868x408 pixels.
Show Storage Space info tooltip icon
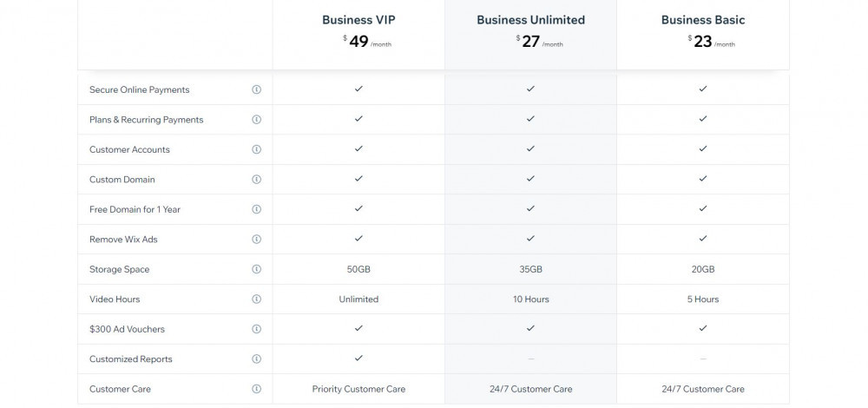[x=256, y=269]
